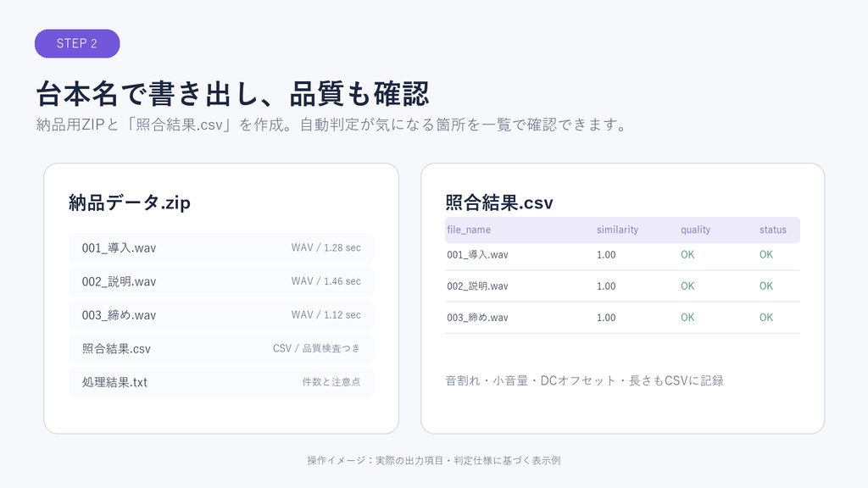Select the 002_説明.wav row in zip list
868x488 pixels.
(221, 281)
